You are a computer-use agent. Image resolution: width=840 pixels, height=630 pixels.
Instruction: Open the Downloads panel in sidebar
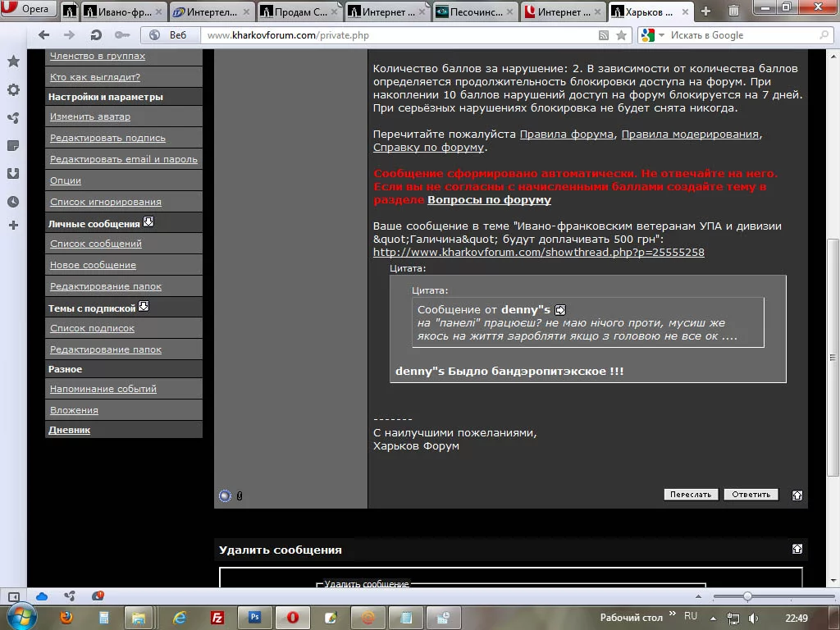13,173
